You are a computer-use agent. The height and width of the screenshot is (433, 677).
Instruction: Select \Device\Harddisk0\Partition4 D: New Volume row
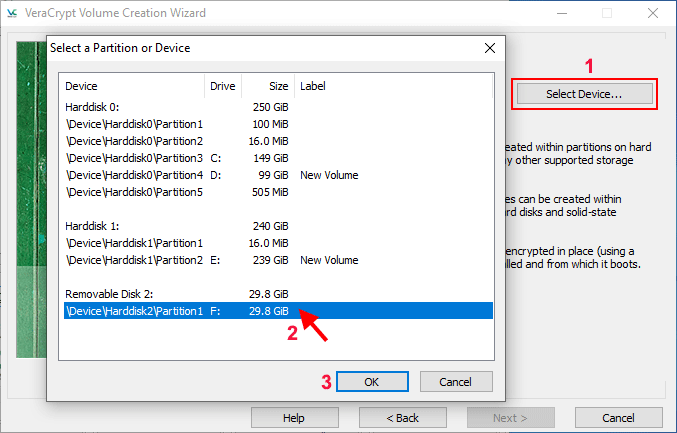pos(278,175)
